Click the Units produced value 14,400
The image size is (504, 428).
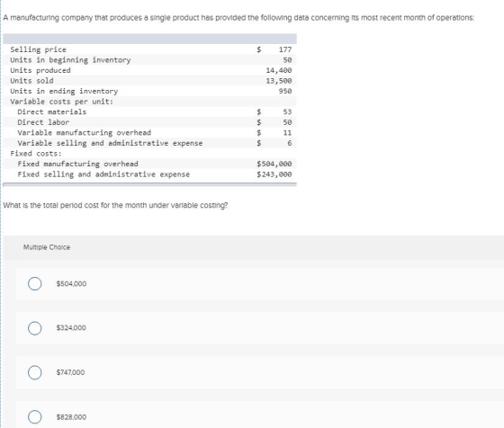tap(279, 70)
